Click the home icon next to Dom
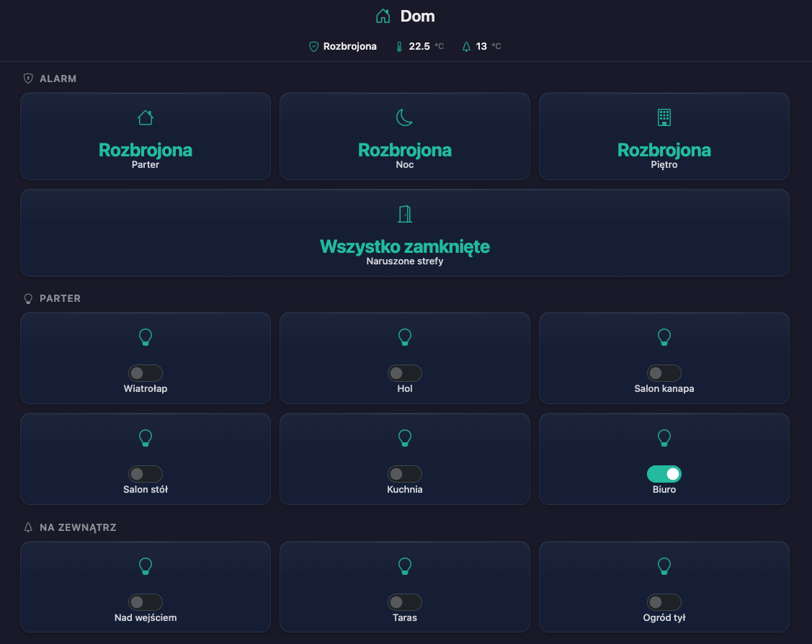 click(383, 16)
